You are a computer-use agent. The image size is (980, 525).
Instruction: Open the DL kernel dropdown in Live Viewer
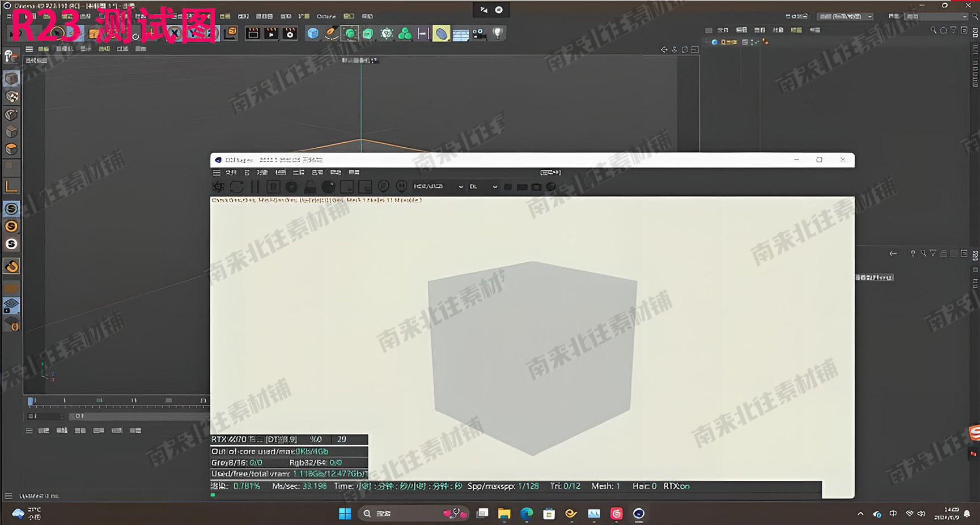pos(483,186)
